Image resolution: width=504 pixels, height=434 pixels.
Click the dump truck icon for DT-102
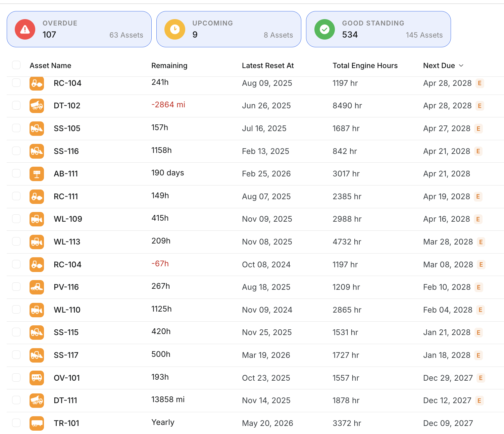[37, 106]
